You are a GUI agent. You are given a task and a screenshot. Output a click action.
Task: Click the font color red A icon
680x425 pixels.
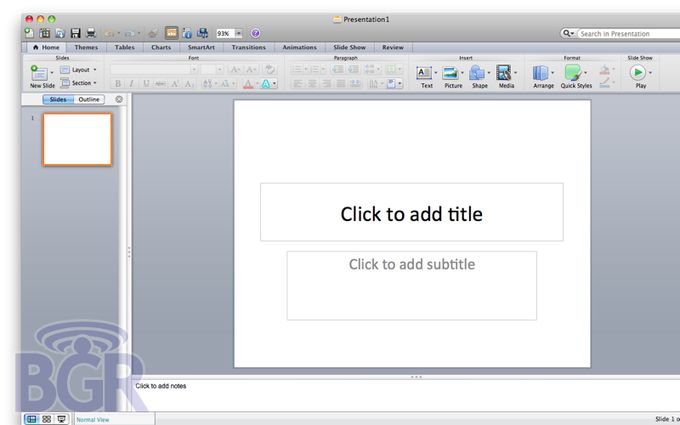point(248,84)
